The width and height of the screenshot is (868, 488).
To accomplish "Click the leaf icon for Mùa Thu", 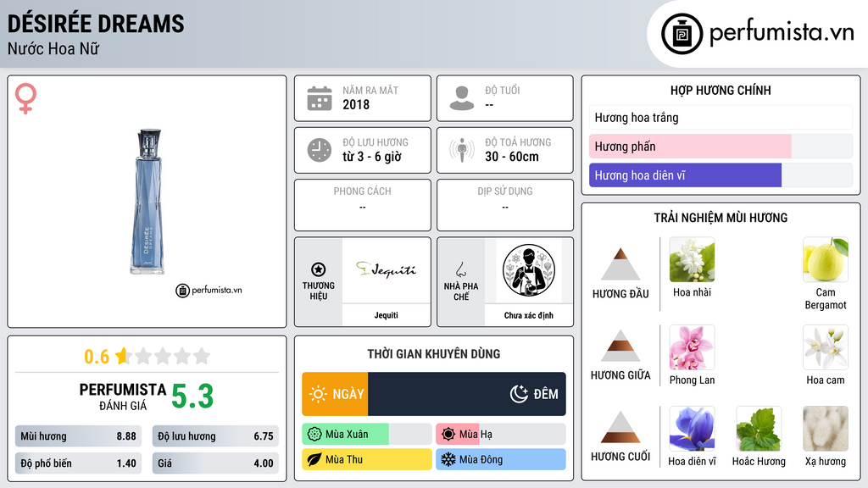I will coord(314,459).
